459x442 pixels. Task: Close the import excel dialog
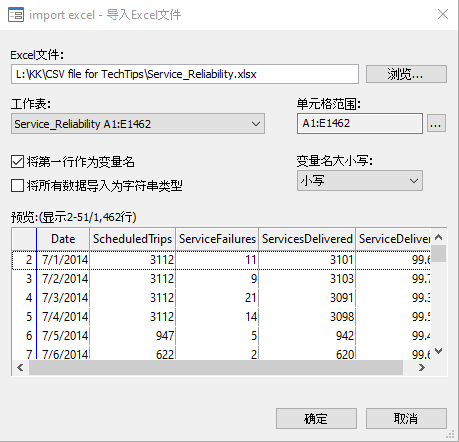443,14
